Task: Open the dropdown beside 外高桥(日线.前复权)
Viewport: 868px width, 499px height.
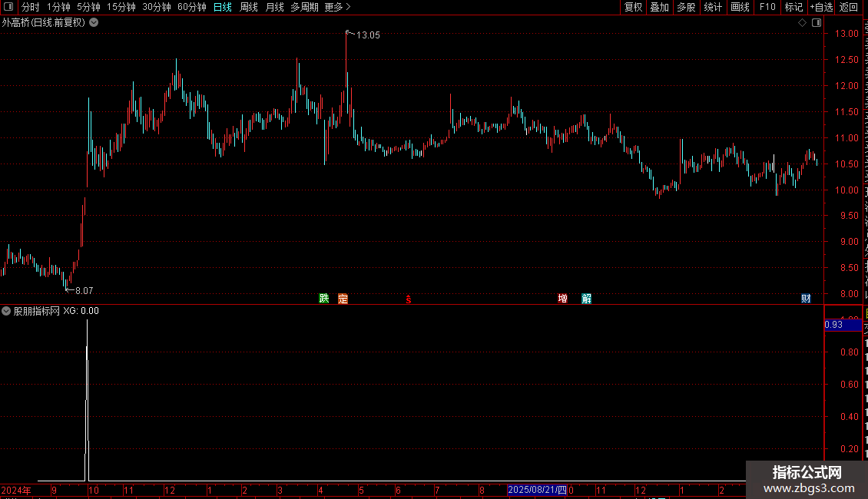Action: [94, 22]
